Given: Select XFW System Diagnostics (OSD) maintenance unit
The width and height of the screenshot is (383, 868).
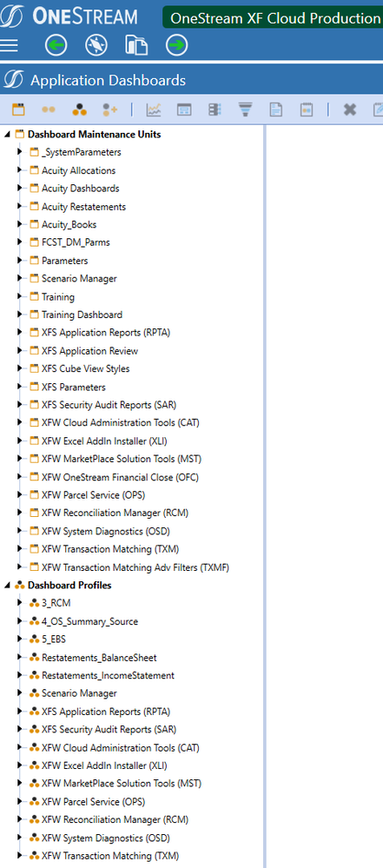Looking at the screenshot, I should click(x=106, y=532).
